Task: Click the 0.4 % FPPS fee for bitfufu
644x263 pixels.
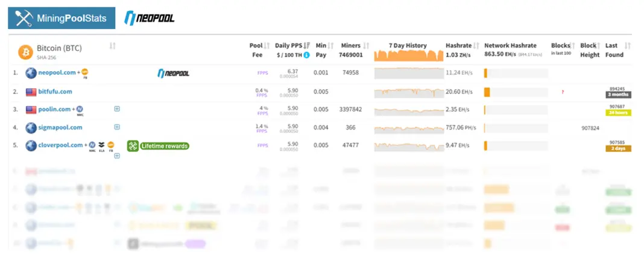Action: click(262, 92)
